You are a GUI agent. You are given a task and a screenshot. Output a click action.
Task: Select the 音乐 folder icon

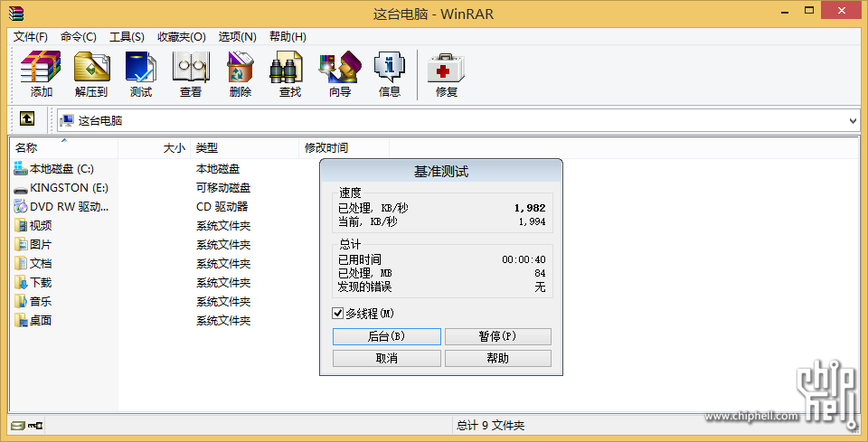tap(21, 301)
